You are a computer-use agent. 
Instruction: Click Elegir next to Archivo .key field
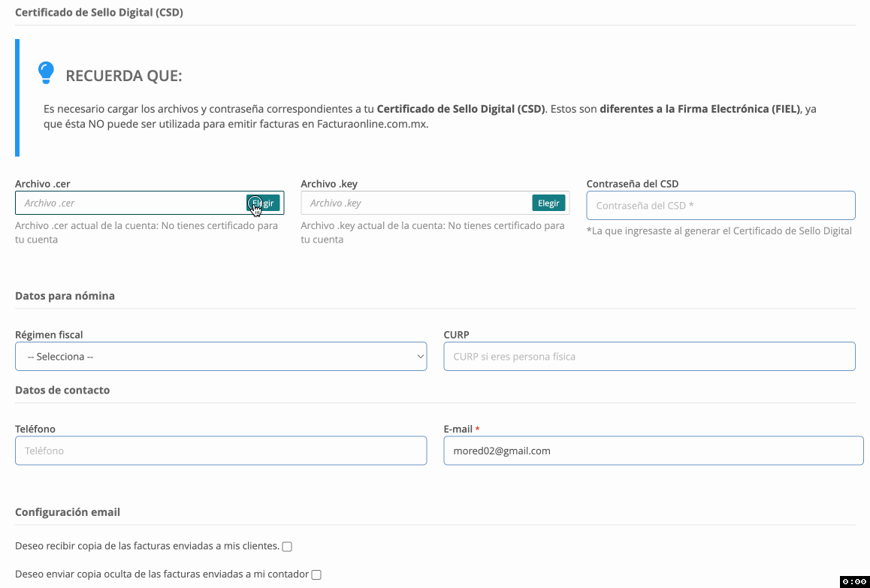(x=548, y=203)
